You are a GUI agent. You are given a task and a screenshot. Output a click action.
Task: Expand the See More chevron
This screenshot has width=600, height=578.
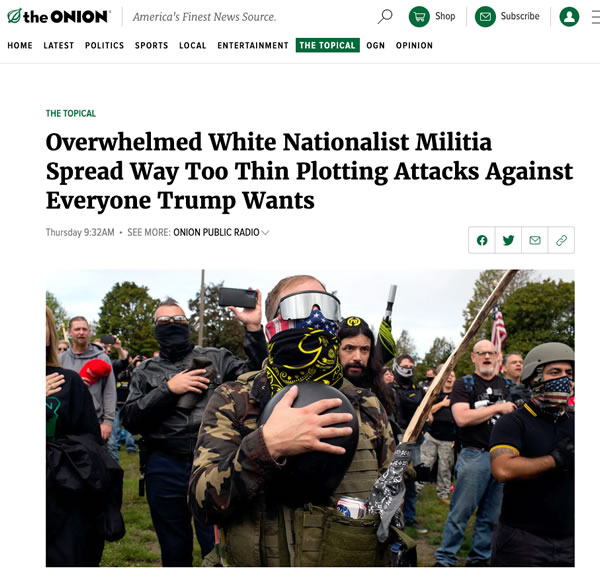pyautogui.click(x=266, y=233)
